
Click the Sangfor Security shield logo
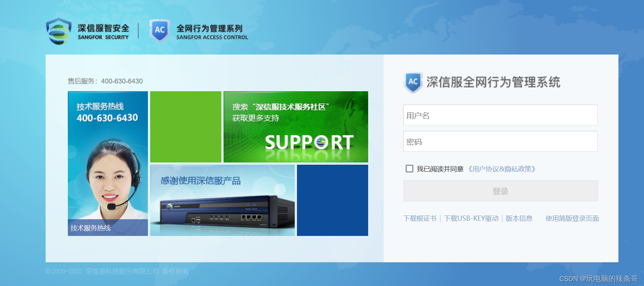coord(59,31)
